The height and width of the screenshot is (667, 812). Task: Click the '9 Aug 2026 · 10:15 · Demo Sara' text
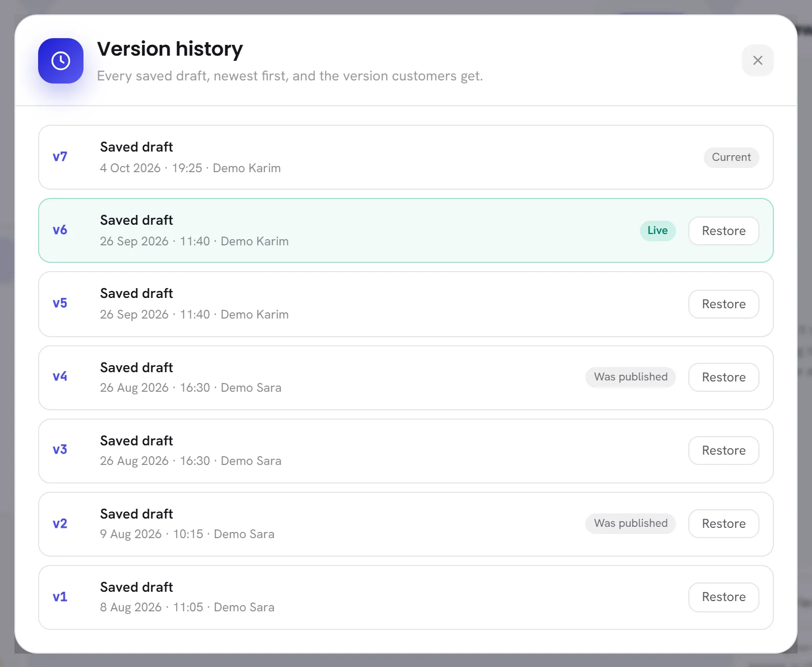187,534
